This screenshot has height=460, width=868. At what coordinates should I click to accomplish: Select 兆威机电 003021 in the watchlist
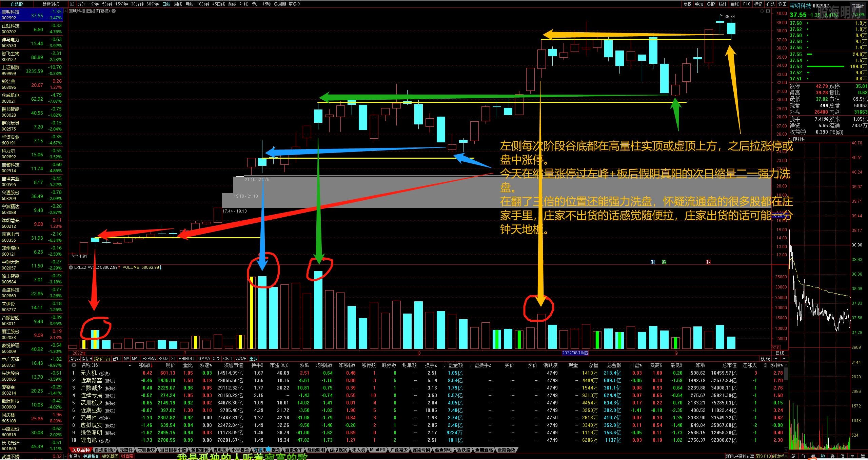pos(32,98)
